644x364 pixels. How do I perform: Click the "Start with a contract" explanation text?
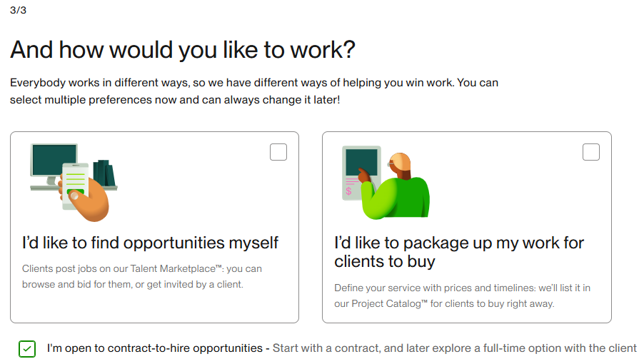click(454, 348)
